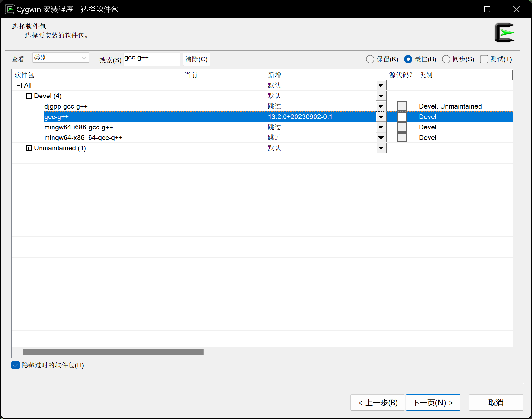Image resolution: width=532 pixels, height=419 pixels.
Task: Minimize the Cygwin setup window
Action: pos(458,9)
